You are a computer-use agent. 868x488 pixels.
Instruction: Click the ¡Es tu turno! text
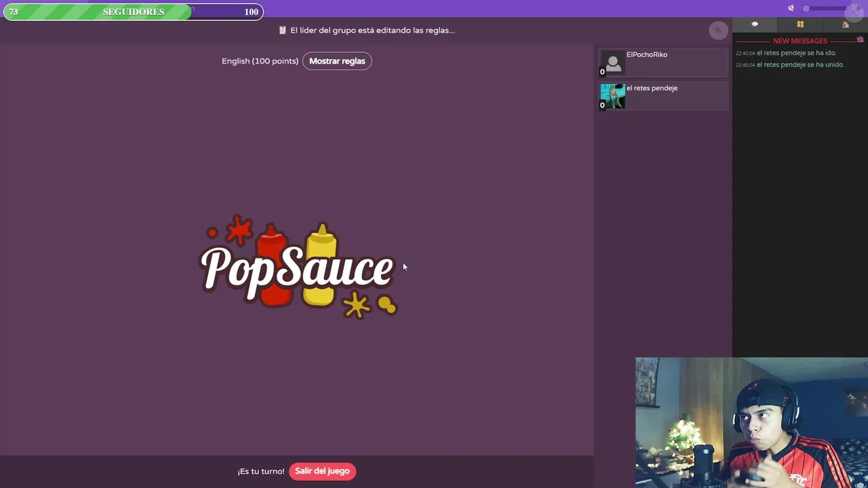[261, 471]
